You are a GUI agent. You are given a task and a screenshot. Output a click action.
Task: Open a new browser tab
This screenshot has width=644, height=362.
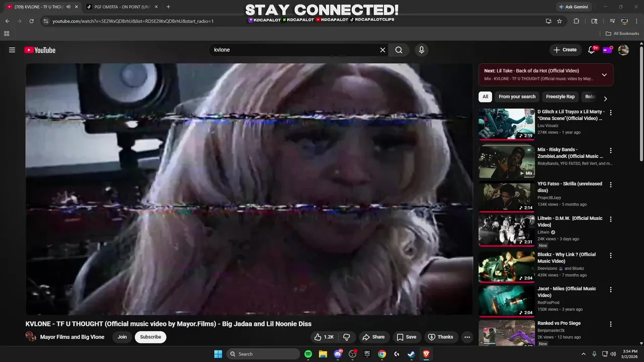[x=168, y=7]
